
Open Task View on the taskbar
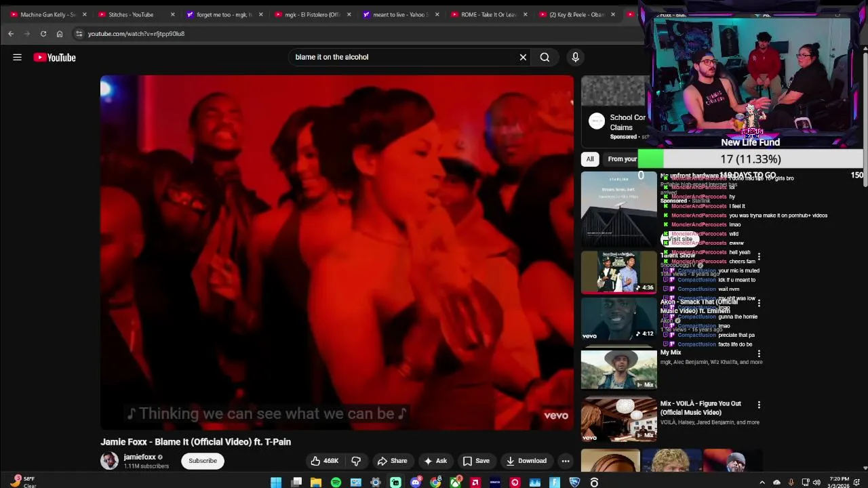click(x=296, y=483)
